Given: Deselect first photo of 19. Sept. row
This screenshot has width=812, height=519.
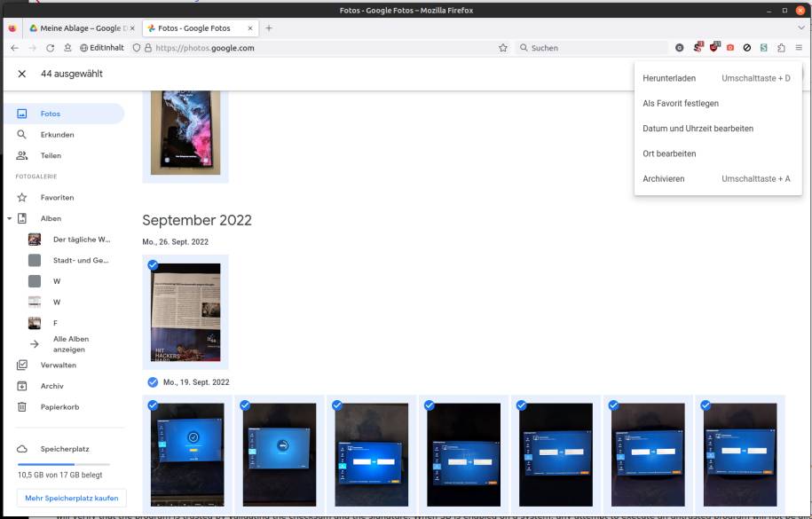Looking at the screenshot, I should [154, 405].
